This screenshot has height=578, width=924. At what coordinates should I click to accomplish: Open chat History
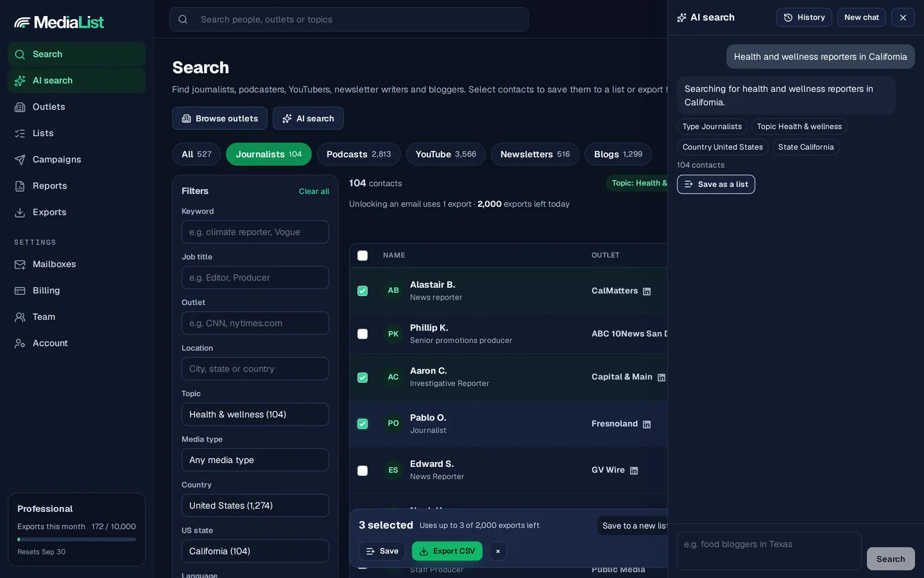click(x=804, y=17)
